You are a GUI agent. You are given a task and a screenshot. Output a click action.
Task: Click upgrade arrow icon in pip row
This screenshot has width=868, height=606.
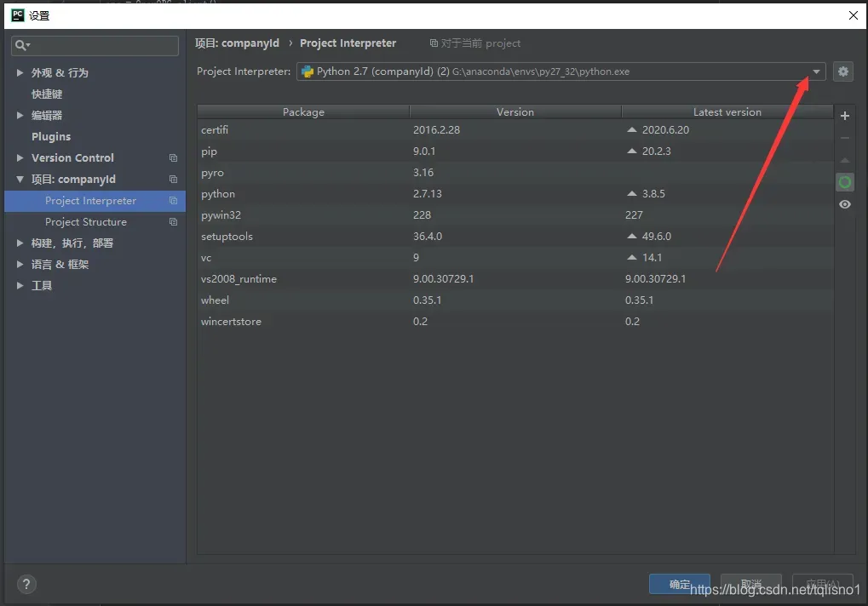[632, 151]
